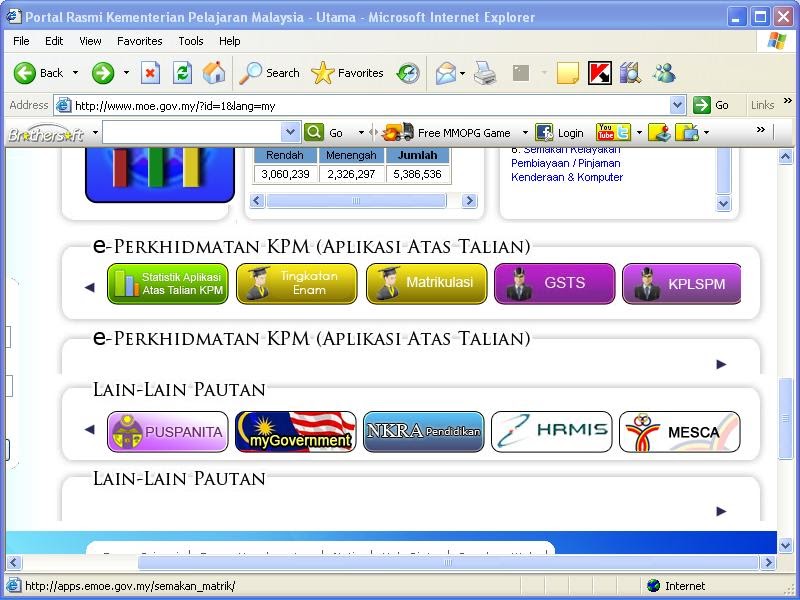Open the Help menu
The height and width of the screenshot is (600, 800).
click(x=230, y=41)
